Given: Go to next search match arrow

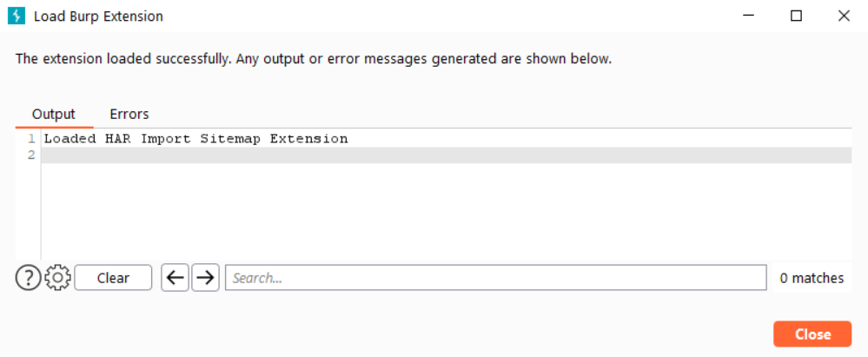Looking at the screenshot, I should click(x=205, y=278).
